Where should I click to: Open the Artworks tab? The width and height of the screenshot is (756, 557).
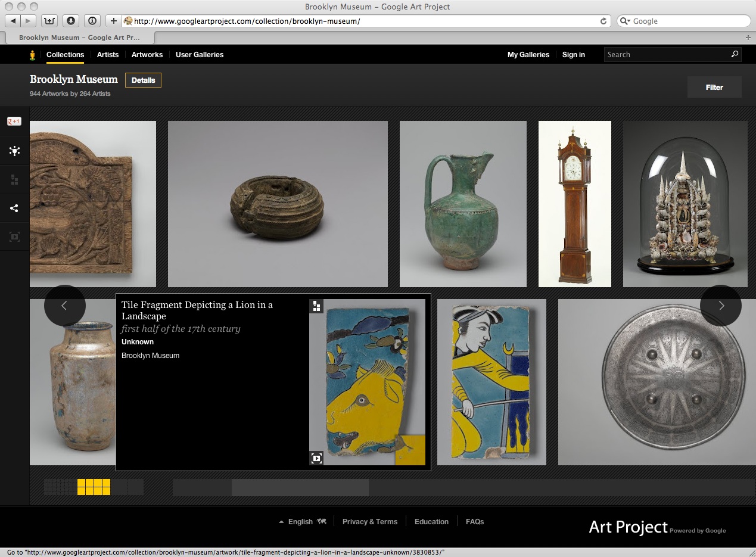tap(147, 55)
